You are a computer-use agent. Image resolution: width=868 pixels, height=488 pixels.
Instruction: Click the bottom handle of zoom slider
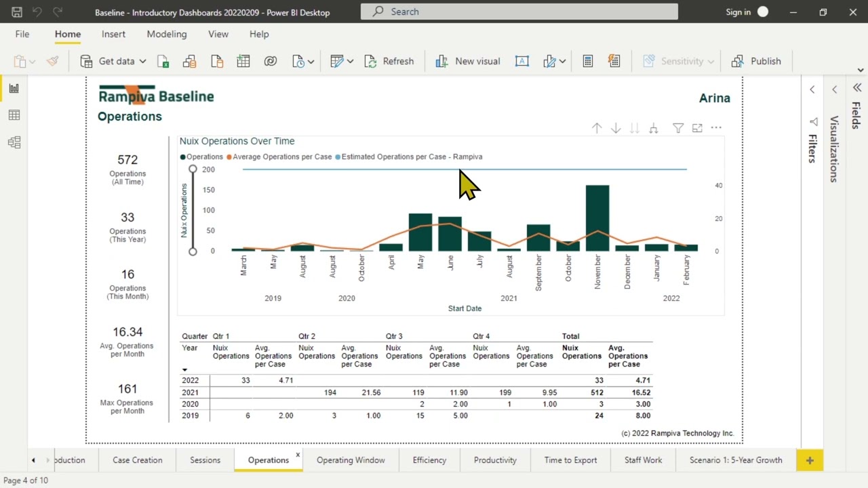point(193,251)
